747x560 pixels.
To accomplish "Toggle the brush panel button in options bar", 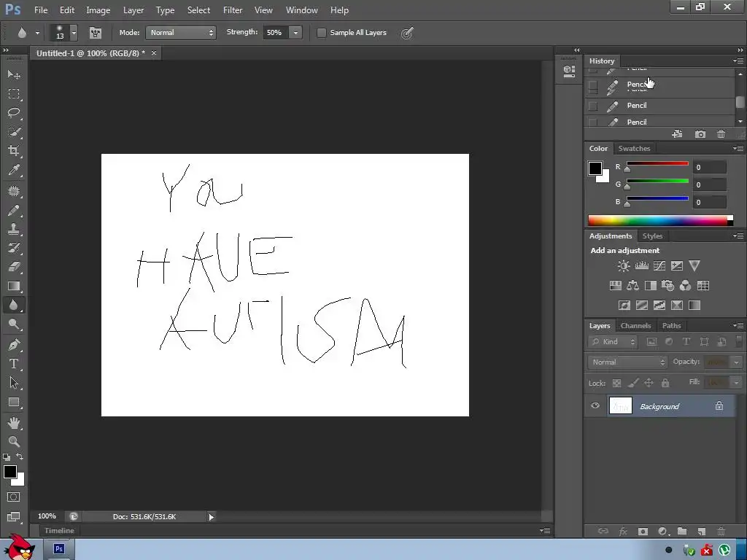I will (96, 33).
